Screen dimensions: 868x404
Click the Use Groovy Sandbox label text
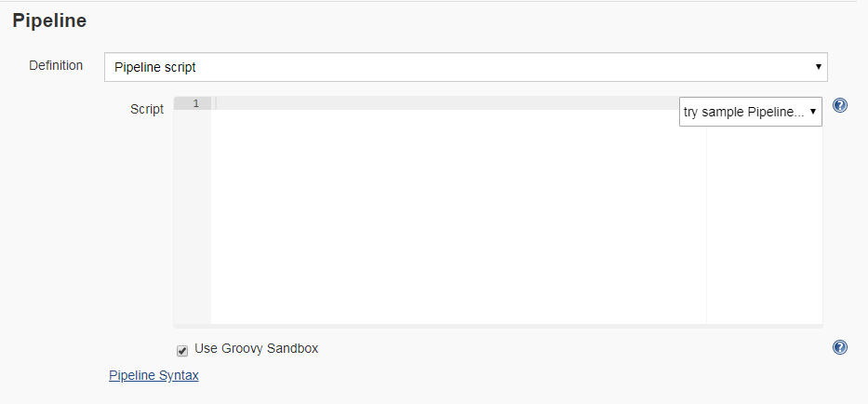point(256,348)
